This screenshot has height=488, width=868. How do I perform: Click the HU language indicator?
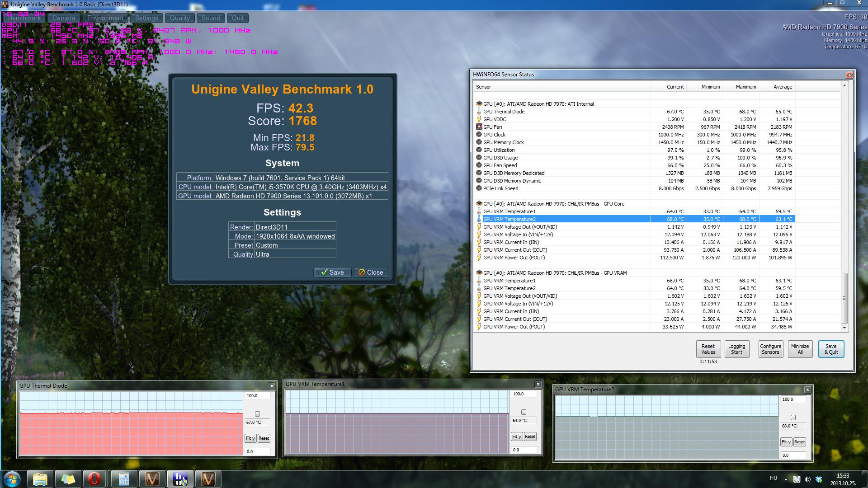(774, 478)
